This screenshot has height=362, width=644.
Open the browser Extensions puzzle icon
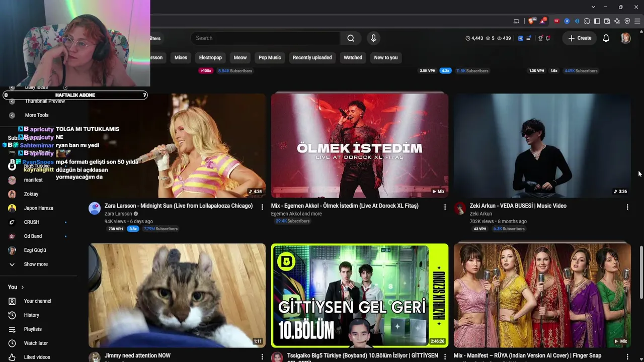587,21
